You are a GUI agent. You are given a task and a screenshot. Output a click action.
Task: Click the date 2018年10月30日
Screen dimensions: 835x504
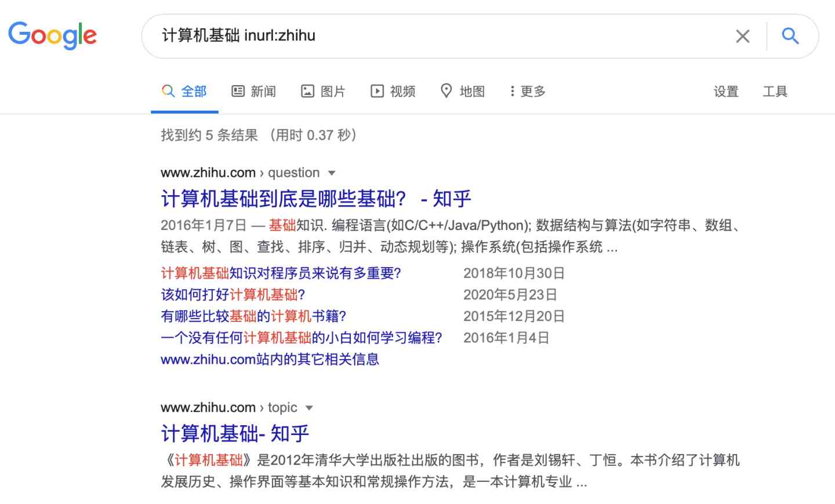point(514,273)
